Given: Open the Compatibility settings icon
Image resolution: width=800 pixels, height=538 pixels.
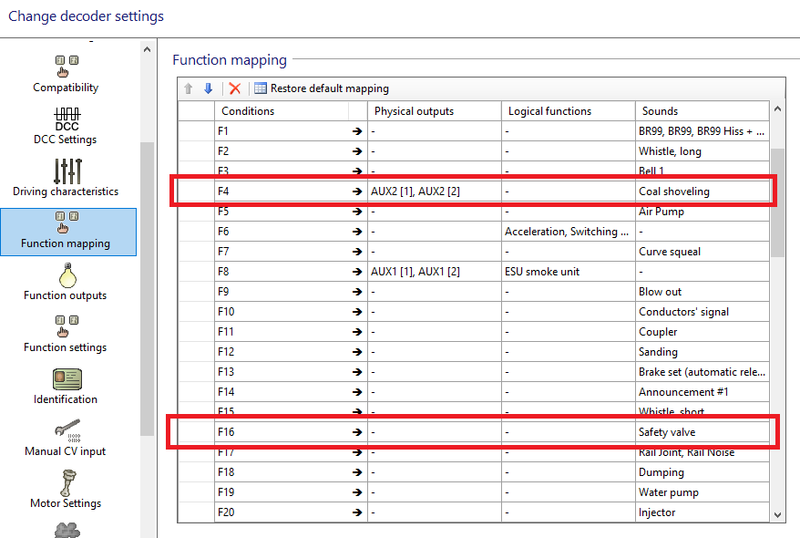Looking at the screenshot, I should 66,65.
